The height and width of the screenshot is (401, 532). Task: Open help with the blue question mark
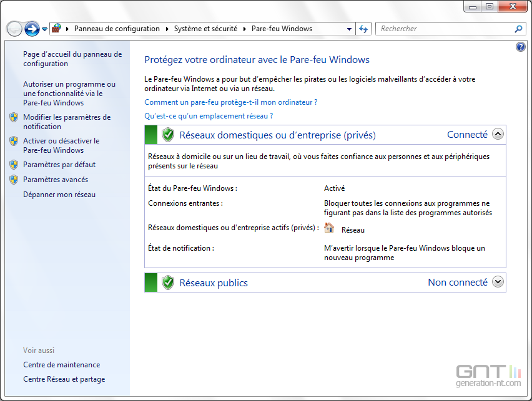521,47
